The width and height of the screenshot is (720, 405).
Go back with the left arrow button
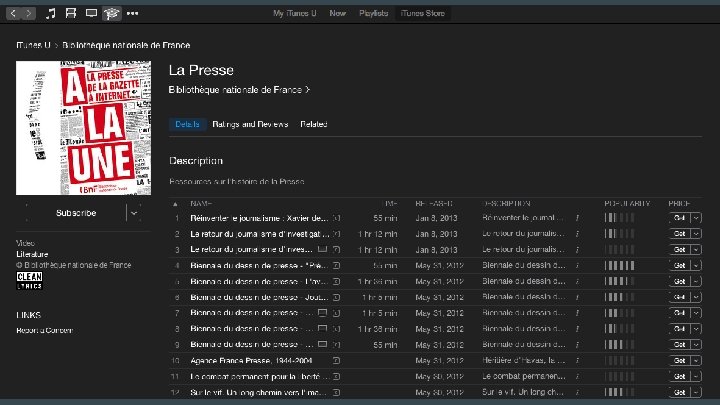tap(13, 13)
